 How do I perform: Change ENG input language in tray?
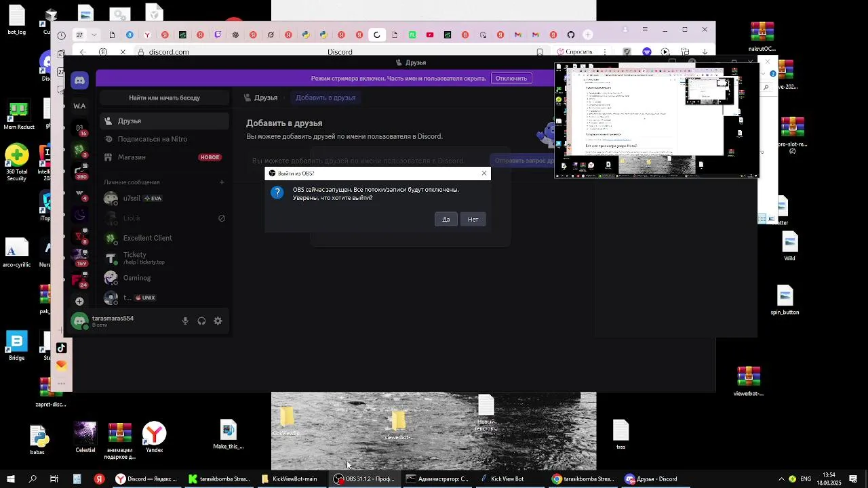pyautogui.click(x=806, y=479)
